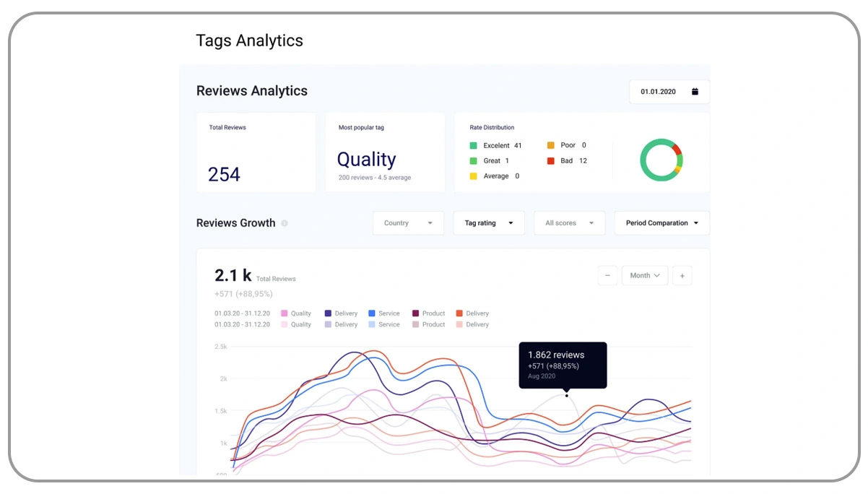Click the red Bad rating square icon
The width and height of the screenshot is (868, 494).
pos(552,160)
